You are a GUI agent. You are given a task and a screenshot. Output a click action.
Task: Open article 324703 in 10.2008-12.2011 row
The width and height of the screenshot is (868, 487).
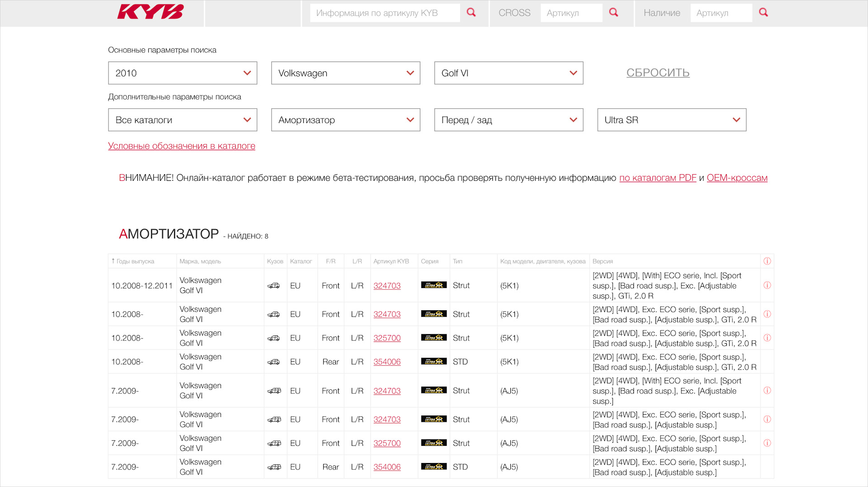[x=387, y=286]
